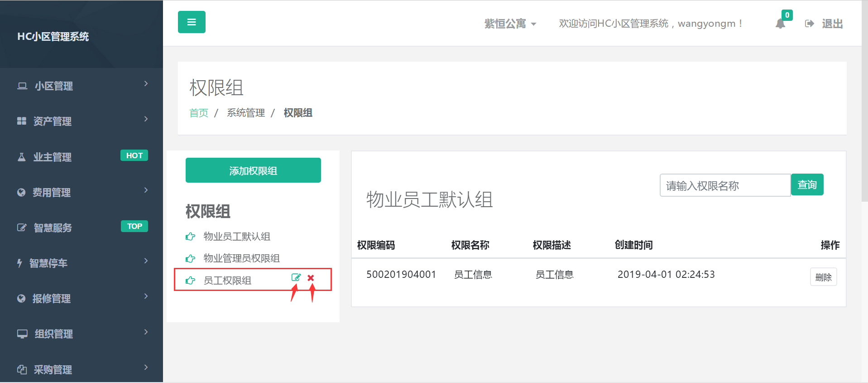Click the notification count badge 0
The height and width of the screenshot is (383, 868).
pyautogui.click(x=787, y=15)
